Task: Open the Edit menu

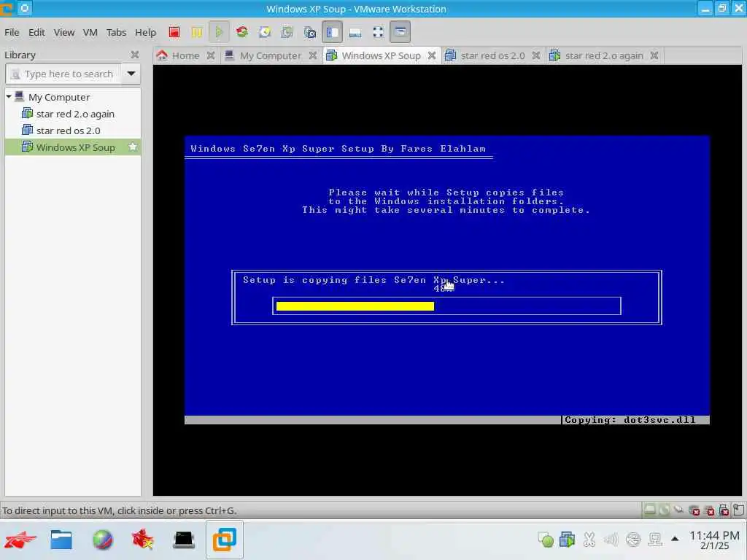Action: 36,32
